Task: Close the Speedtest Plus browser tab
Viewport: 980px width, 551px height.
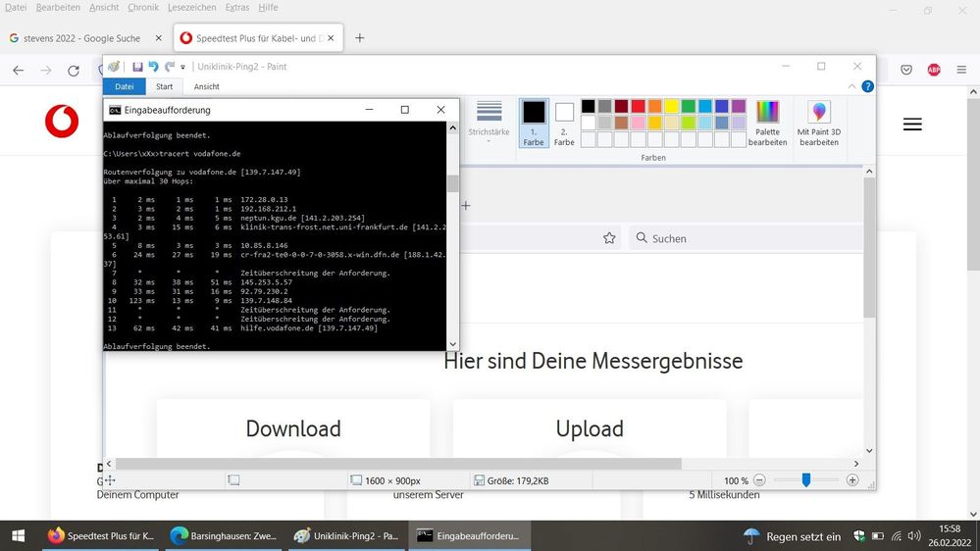Action: [331, 38]
